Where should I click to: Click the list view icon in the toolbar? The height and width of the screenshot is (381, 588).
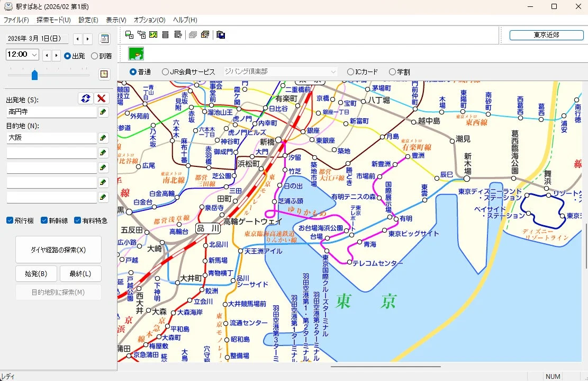click(x=165, y=35)
